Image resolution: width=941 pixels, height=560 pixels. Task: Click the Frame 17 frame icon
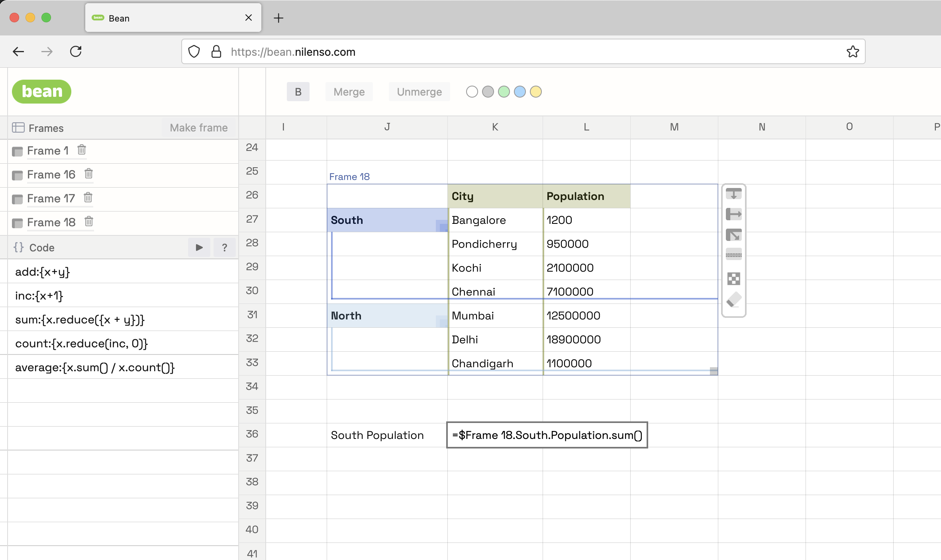(x=17, y=199)
